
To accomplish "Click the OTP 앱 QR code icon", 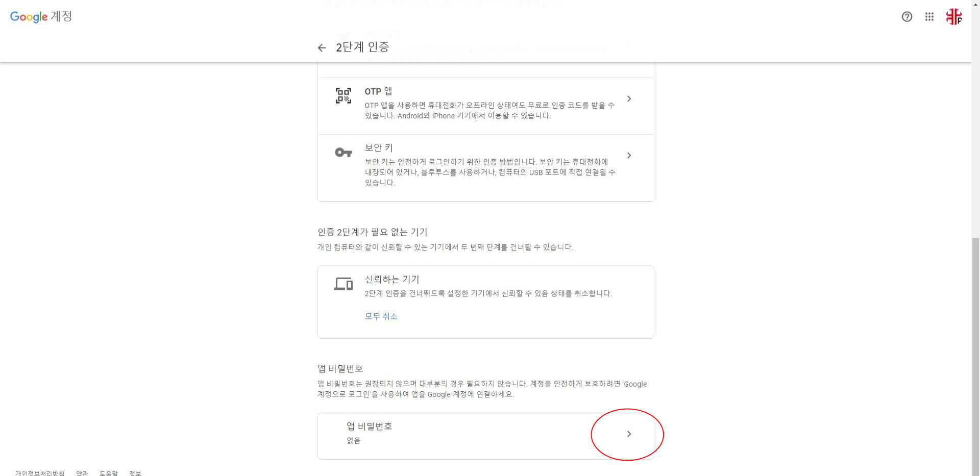I will pyautogui.click(x=344, y=95).
